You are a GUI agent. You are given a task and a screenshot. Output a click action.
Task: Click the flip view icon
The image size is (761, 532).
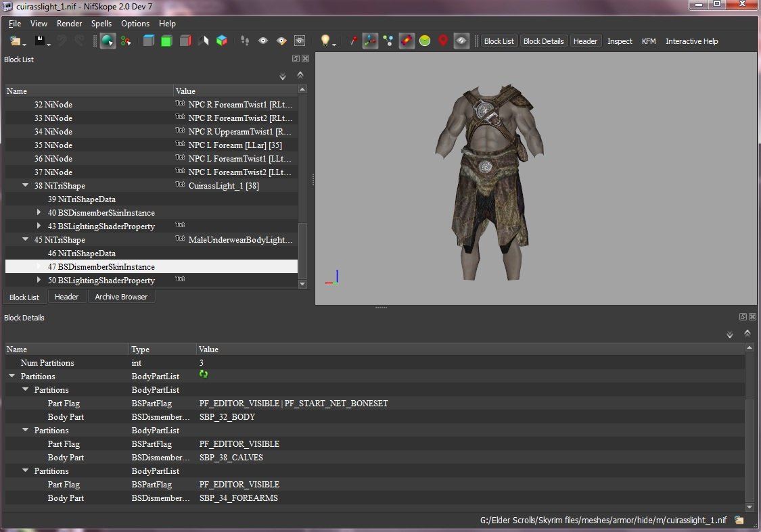[204, 41]
